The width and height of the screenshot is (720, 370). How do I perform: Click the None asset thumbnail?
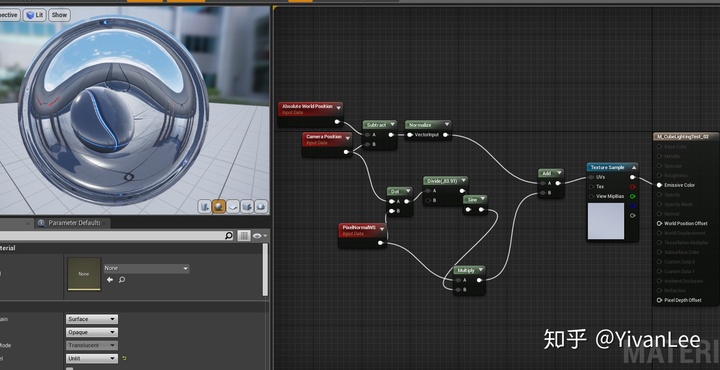click(84, 274)
